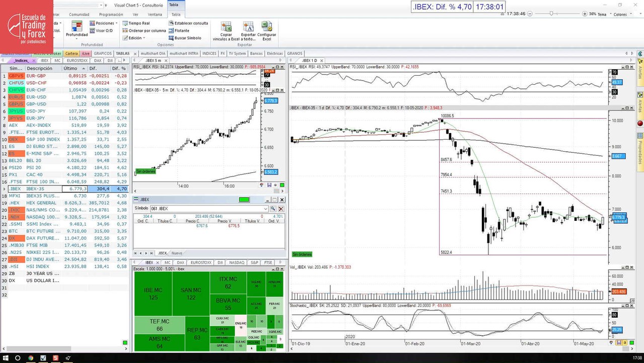Open the Programación ribbon tab
Screen dimensions: 644x363
pyautogui.click(x=111, y=15)
